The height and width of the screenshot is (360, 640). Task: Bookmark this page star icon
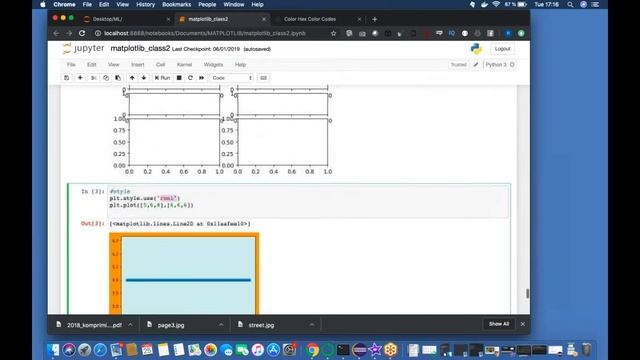pyautogui.click(x=333, y=33)
